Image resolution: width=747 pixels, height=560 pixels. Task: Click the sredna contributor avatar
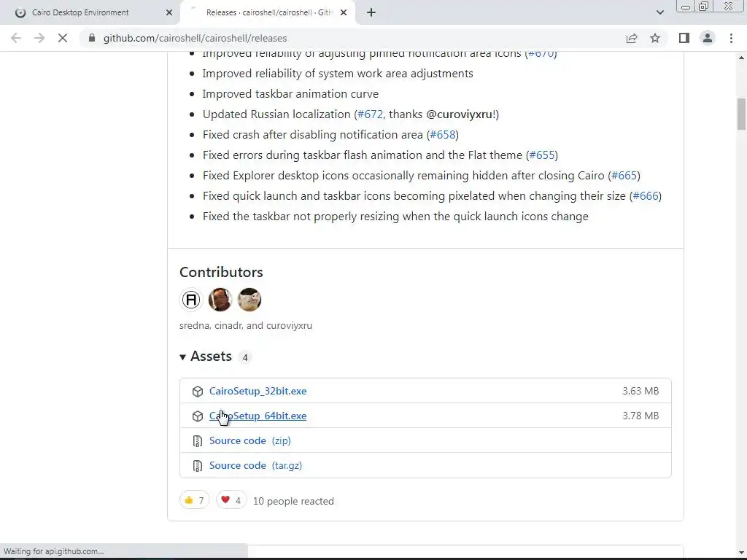tap(190, 300)
